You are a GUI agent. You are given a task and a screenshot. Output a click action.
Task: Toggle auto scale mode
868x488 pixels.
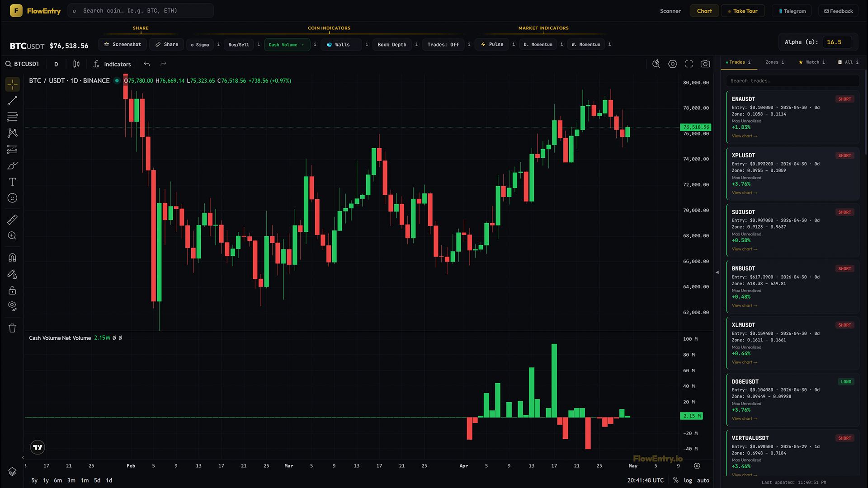click(703, 480)
